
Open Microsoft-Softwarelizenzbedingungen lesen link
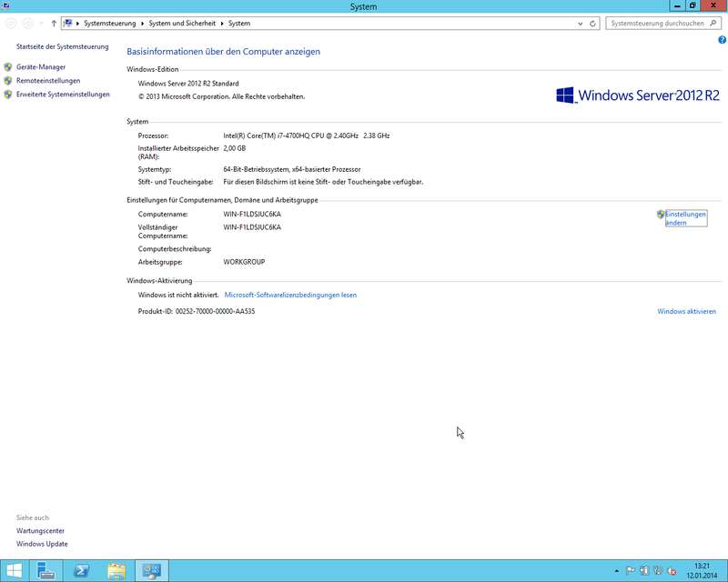click(290, 296)
